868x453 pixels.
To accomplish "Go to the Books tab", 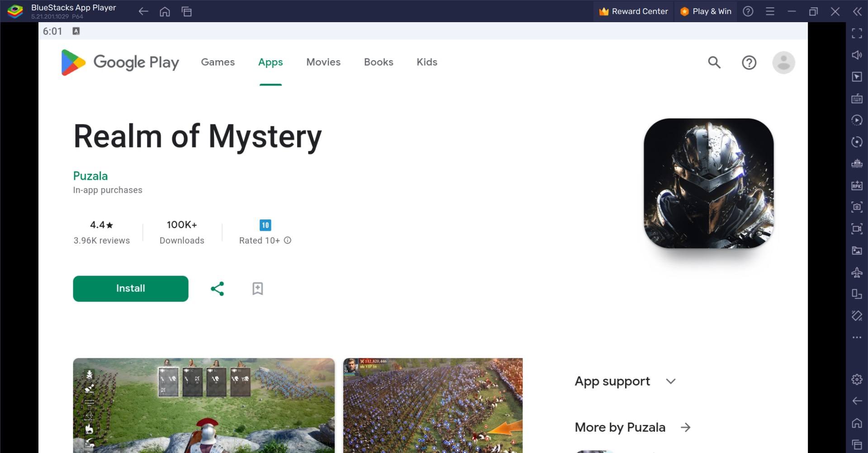I will coord(379,62).
